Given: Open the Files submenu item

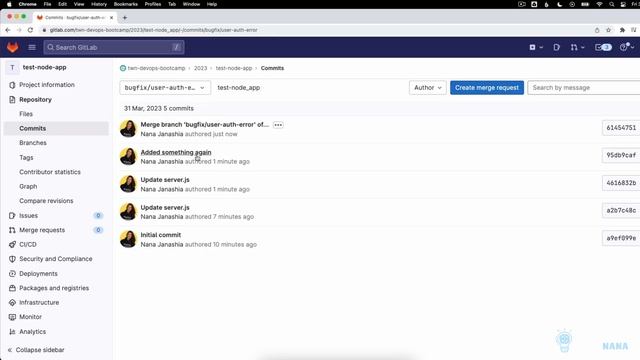Looking at the screenshot, I should click(x=26, y=114).
